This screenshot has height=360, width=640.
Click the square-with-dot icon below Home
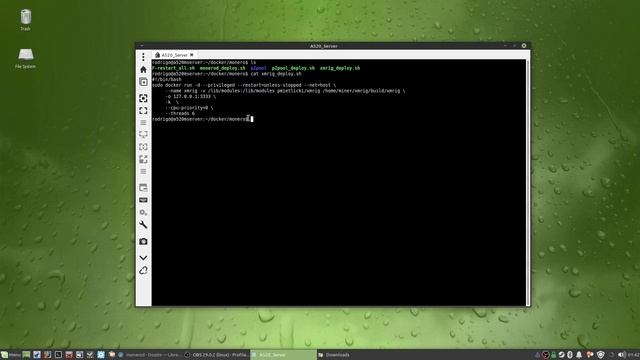pyautogui.click(x=143, y=82)
